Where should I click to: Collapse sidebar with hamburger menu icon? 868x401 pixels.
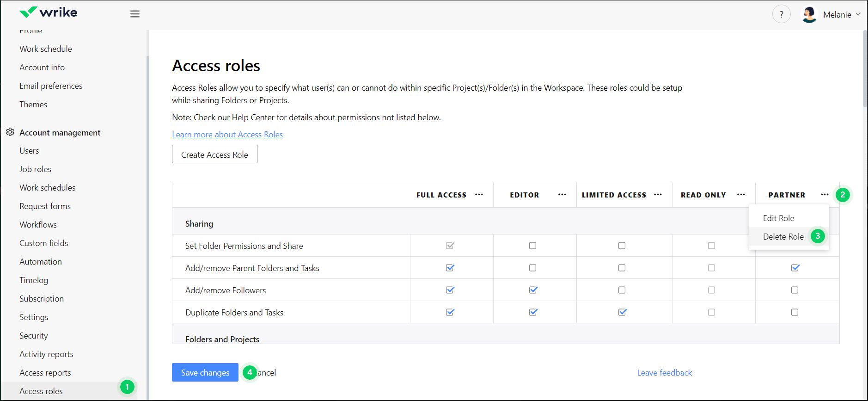(134, 14)
